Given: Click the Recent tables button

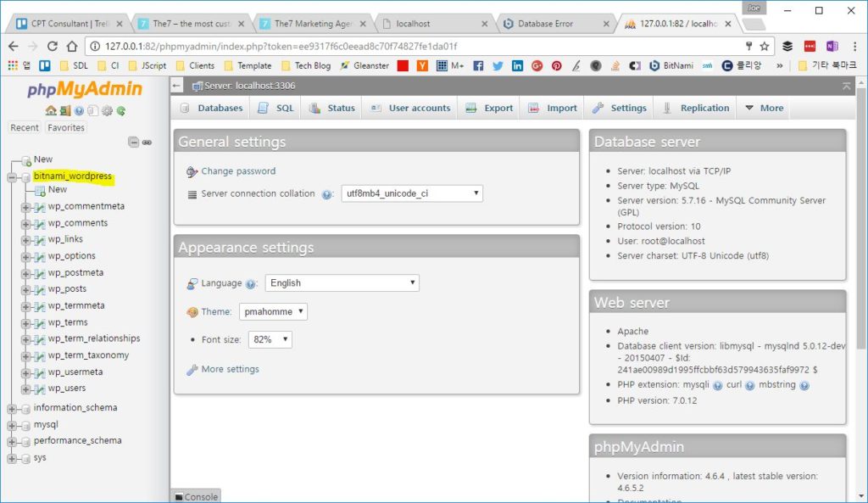Looking at the screenshot, I should tap(25, 127).
